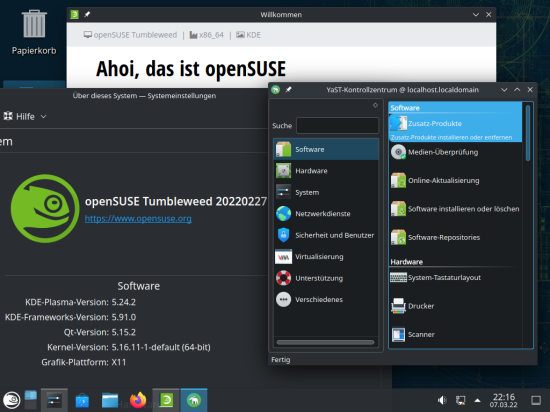Click the Qt-Version 5.15.2 value
This screenshot has height=412, width=550.
click(123, 332)
